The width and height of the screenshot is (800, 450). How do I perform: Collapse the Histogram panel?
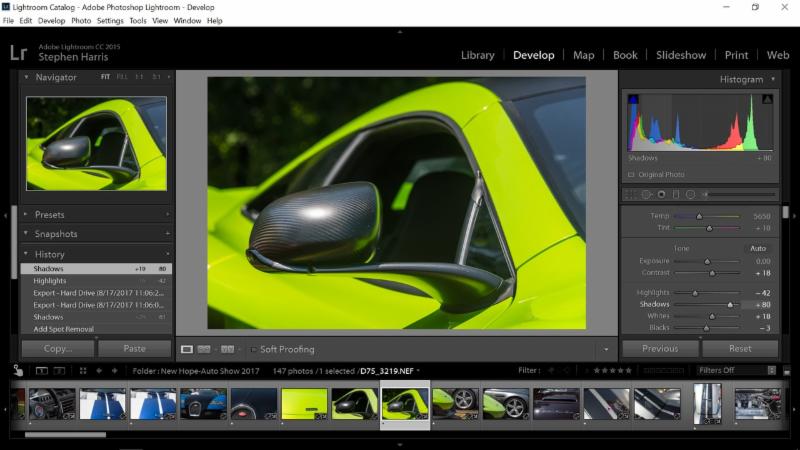coord(773,79)
